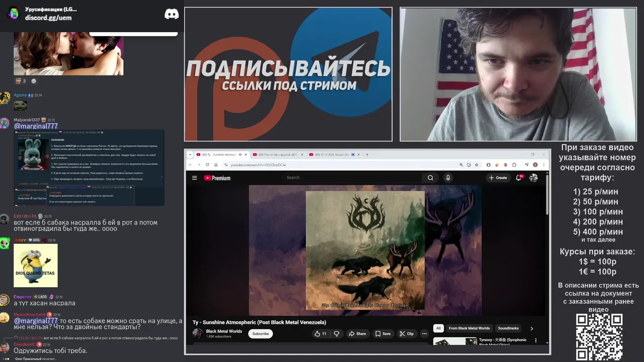Dislike the video
Image resolution: width=644 pixels, height=362 pixels.
(x=337, y=333)
